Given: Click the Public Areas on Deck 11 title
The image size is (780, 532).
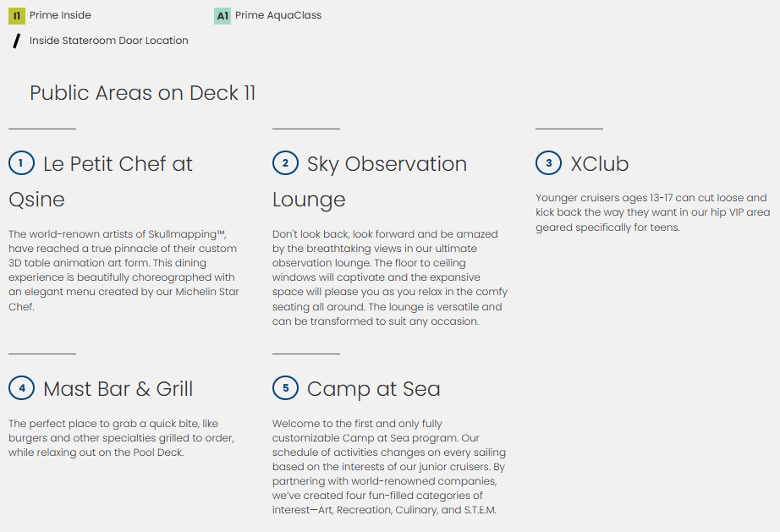Looking at the screenshot, I should pos(142,93).
